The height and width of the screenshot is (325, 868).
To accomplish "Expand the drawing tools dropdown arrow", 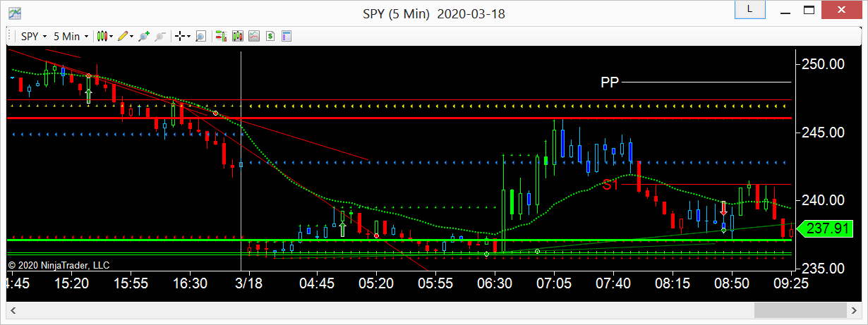I will 131,36.
